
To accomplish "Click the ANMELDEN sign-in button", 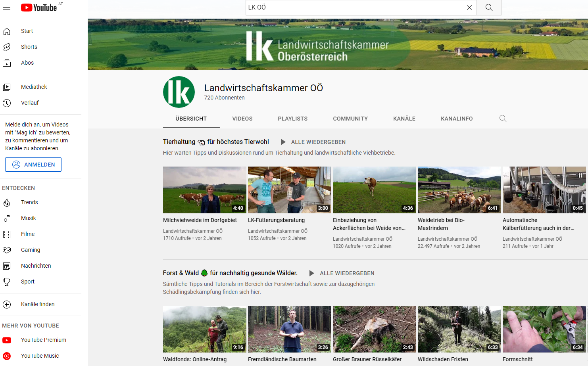I will click(x=33, y=165).
